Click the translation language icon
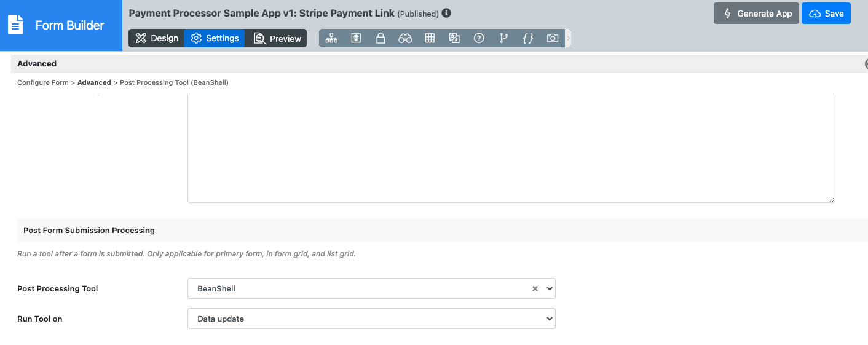Viewport: 868px width, 345px height. tap(454, 38)
